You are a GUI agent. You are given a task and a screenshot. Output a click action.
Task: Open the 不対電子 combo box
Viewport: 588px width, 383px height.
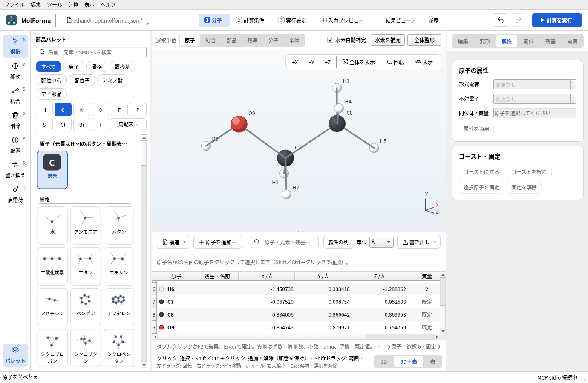[535, 99]
